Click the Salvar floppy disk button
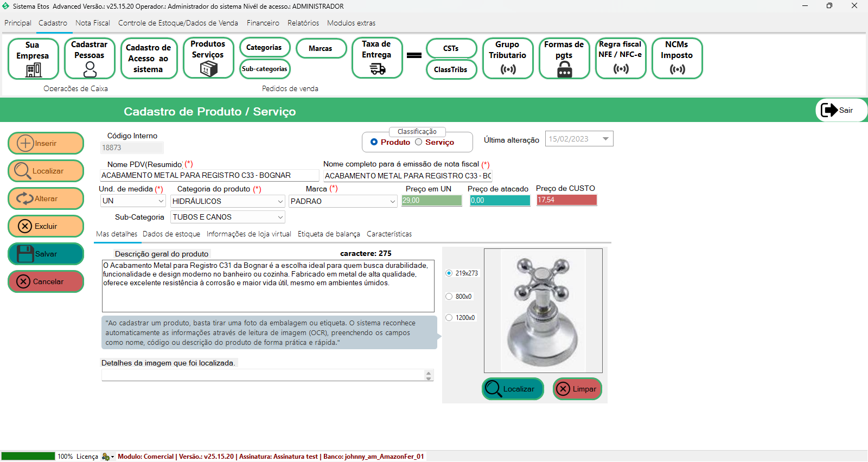 click(46, 254)
